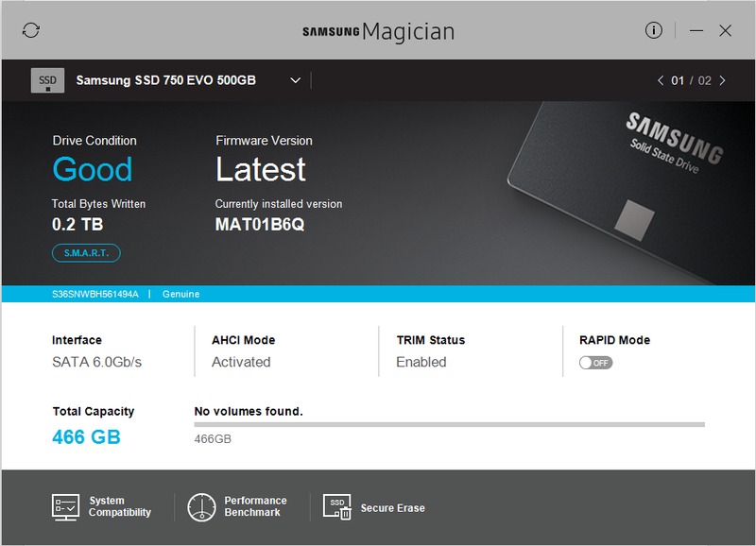Viewport: 756px width, 546px height.
Task: Click the Secure Erase SSD icon
Action: tap(337, 507)
